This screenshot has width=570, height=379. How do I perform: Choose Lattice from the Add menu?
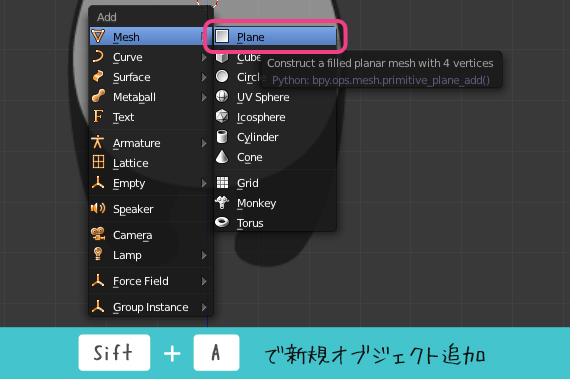[x=150, y=163]
